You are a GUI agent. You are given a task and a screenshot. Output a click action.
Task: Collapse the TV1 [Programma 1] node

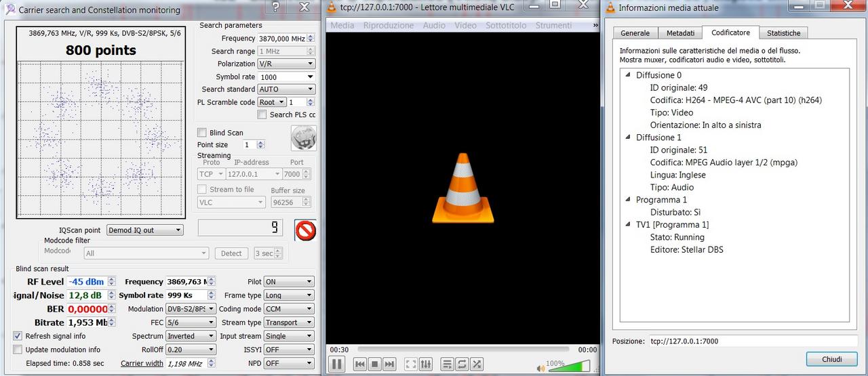628,225
